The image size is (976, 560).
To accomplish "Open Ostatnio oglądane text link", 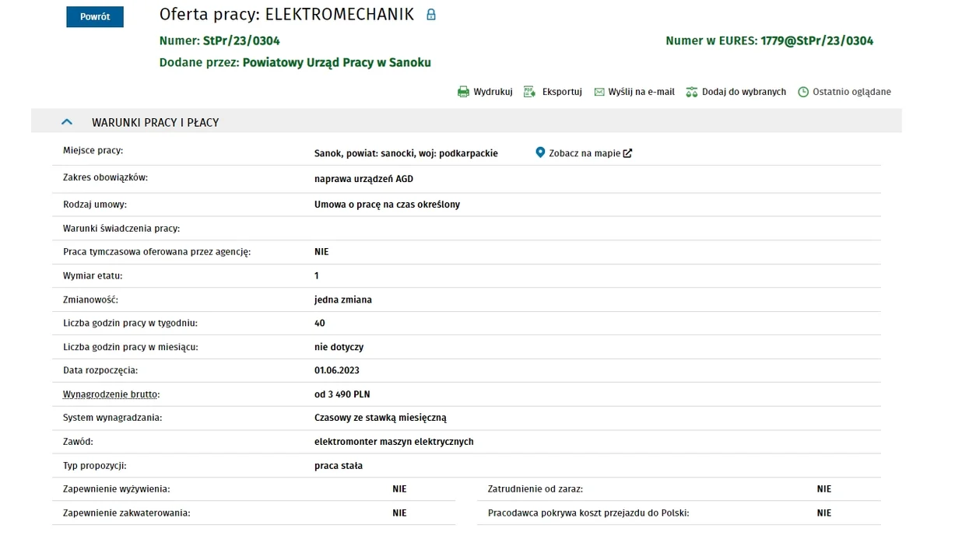I will click(x=851, y=92).
